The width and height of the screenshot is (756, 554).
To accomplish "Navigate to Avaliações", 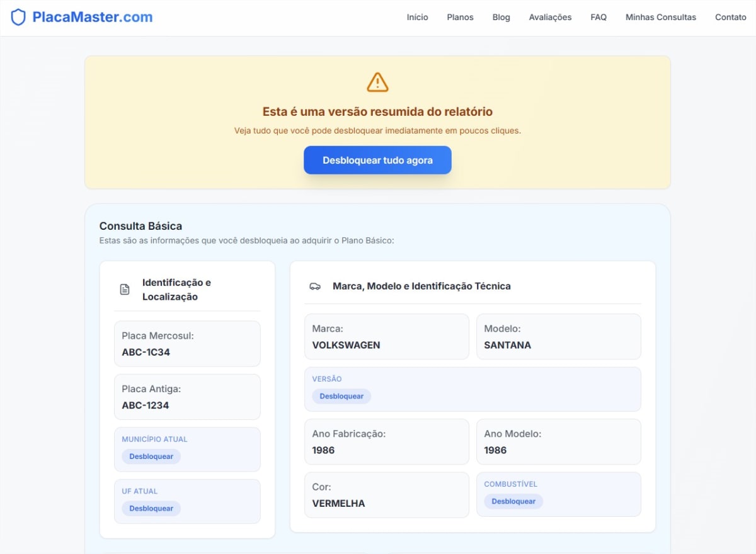I will [550, 18].
